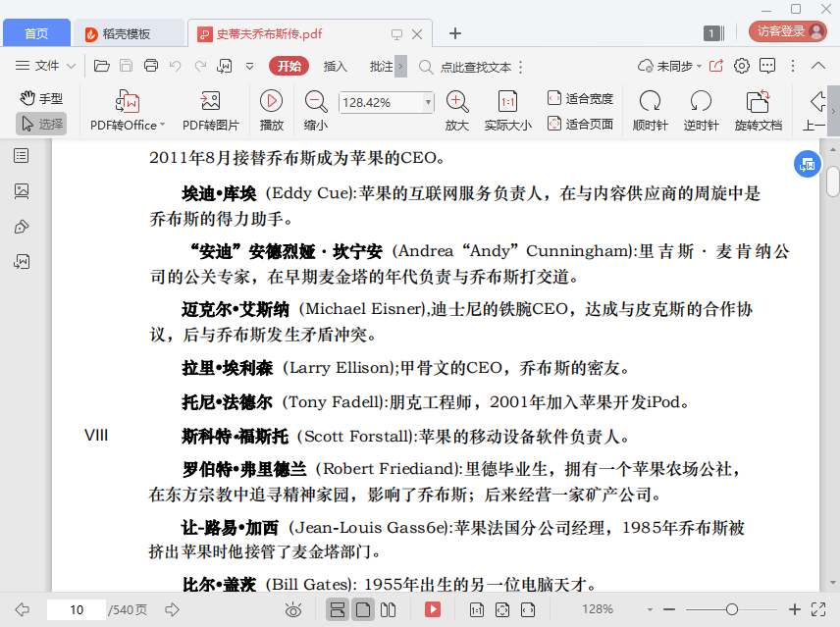
Task: Open the feedback chat bubble icon
Action: pos(767,66)
